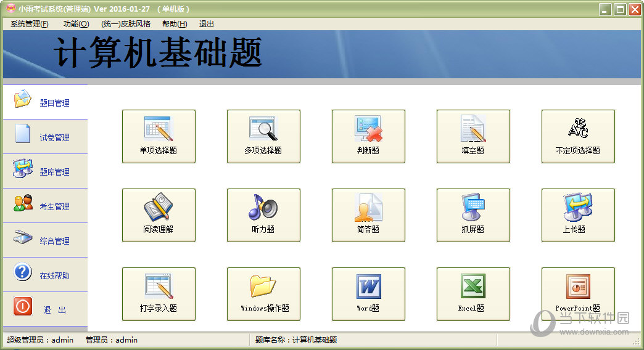Open 阅读理解 question type
The width and height of the screenshot is (644, 350).
(x=159, y=215)
